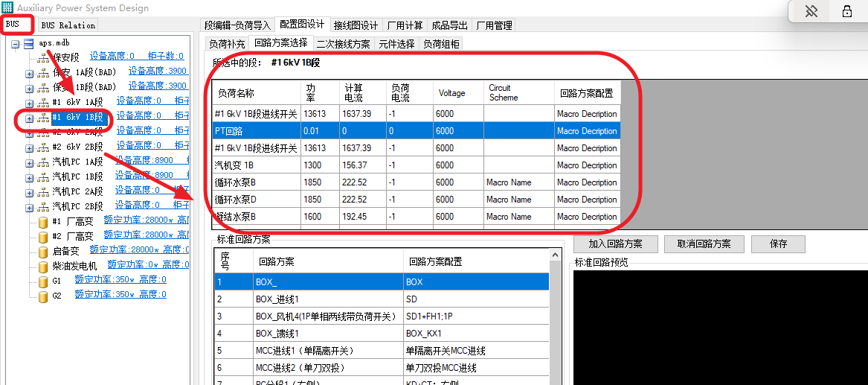This screenshot has width=868, height=385.
Task: Open the 段编辑-负荷导入 tab
Action: click(x=237, y=25)
